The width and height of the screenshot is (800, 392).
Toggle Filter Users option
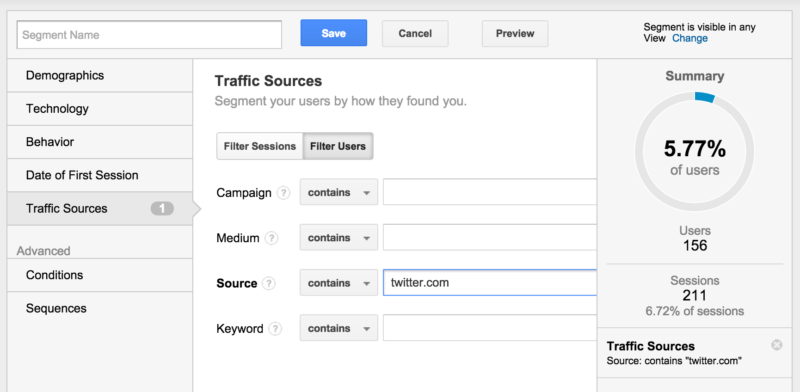click(338, 146)
